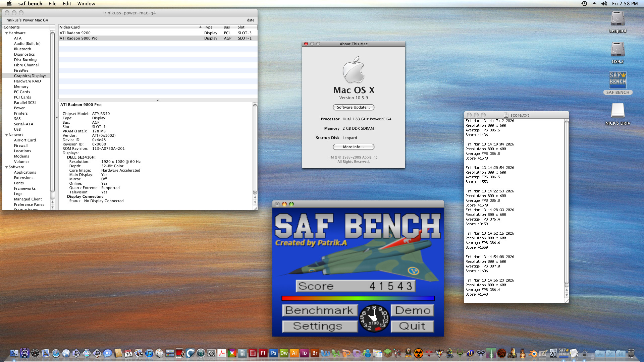Open the Window menu
This screenshot has height=362, width=644.
pyautogui.click(x=86, y=4)
